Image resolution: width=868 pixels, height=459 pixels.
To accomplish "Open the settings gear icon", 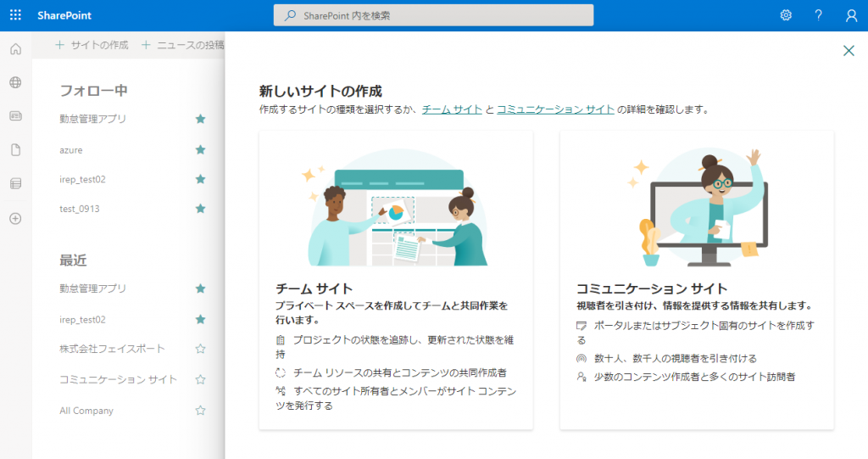I will coord(786,15).
